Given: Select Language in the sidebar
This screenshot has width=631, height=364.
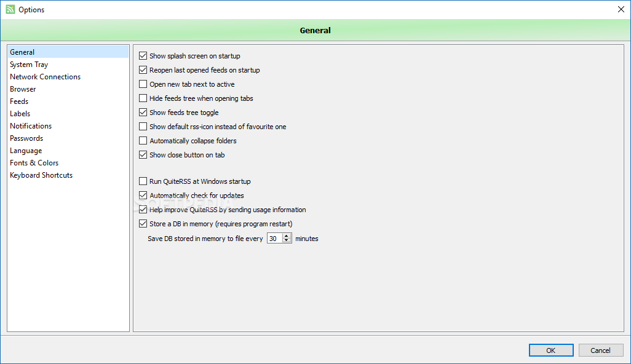Looking at the screenshot, I should pyautogui.click(x=68, y=151).
